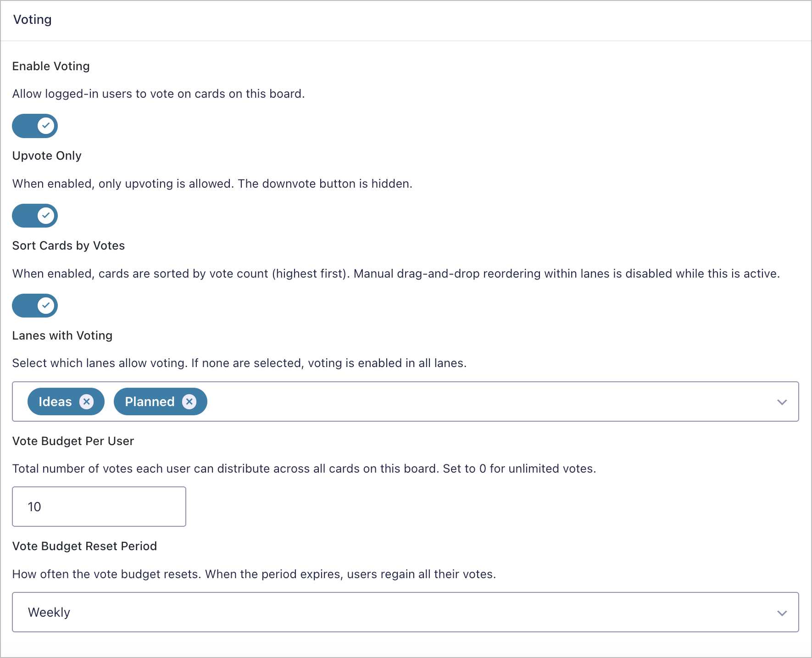Click the Voting section header
Screen dimensions: 812x658
[x=32, y=19]
